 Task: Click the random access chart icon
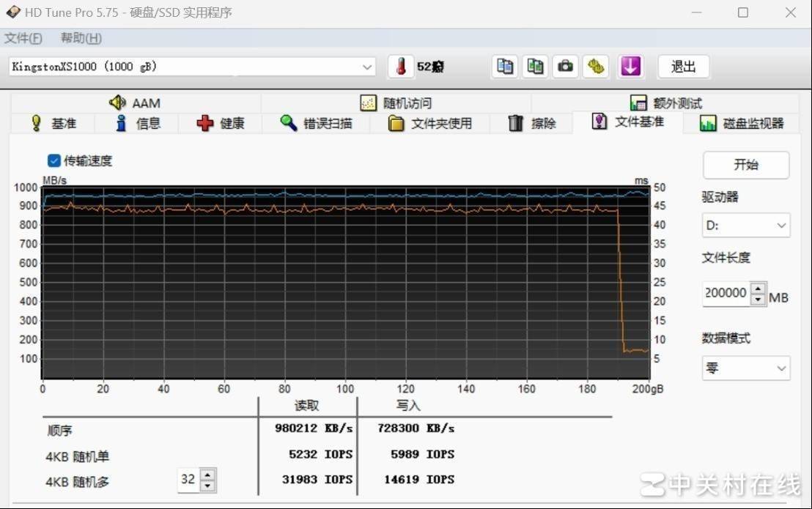point(368,103)
